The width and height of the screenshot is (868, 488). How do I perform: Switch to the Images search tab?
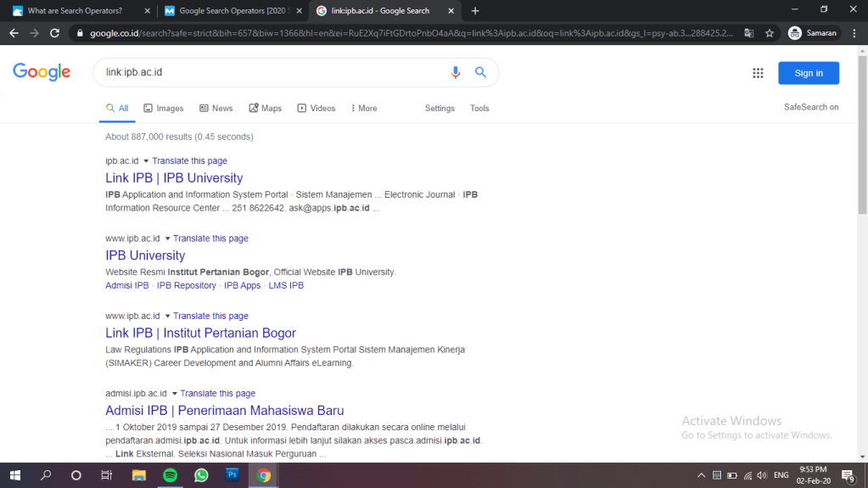[x=164, y=109]
